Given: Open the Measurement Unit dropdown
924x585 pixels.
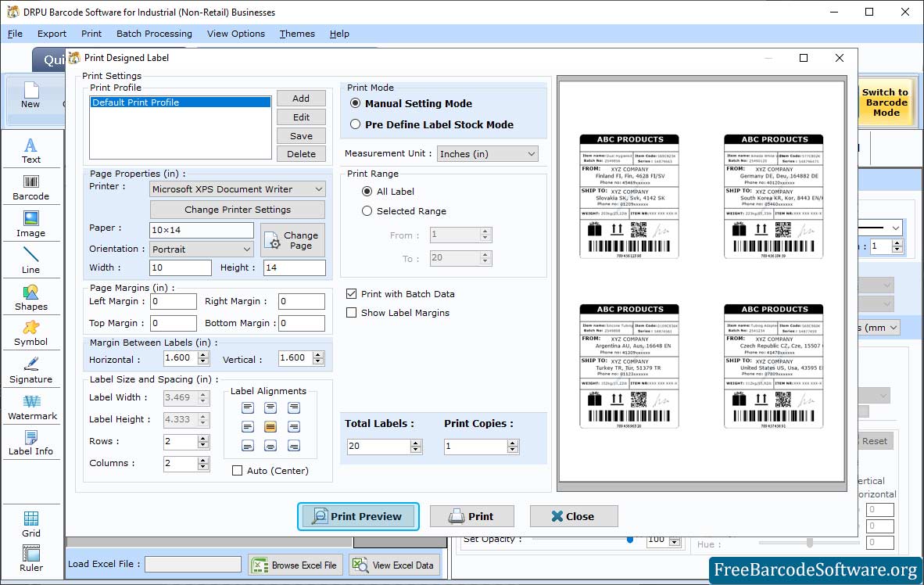Looking at the screenshot, I should pos(487,154).
